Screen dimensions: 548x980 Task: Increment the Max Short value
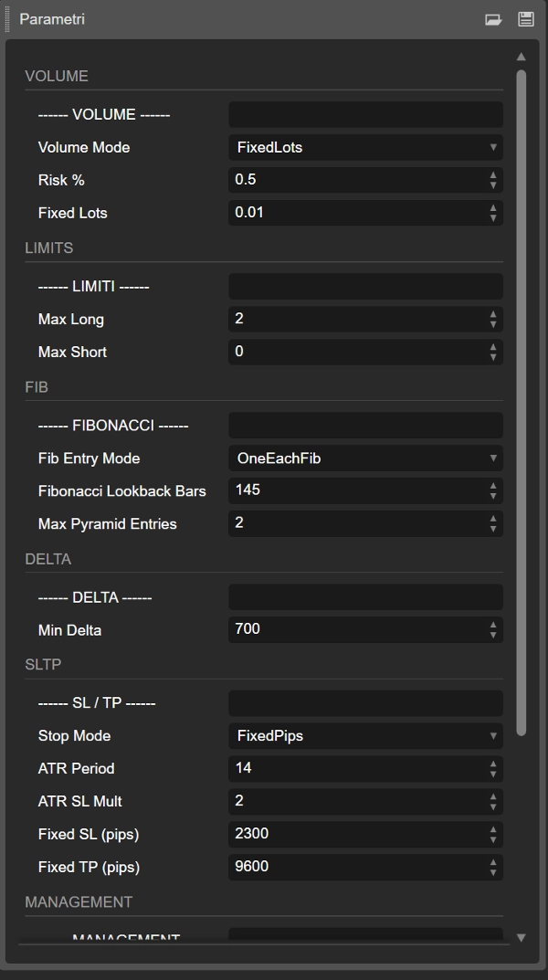[x=493, y=348]
